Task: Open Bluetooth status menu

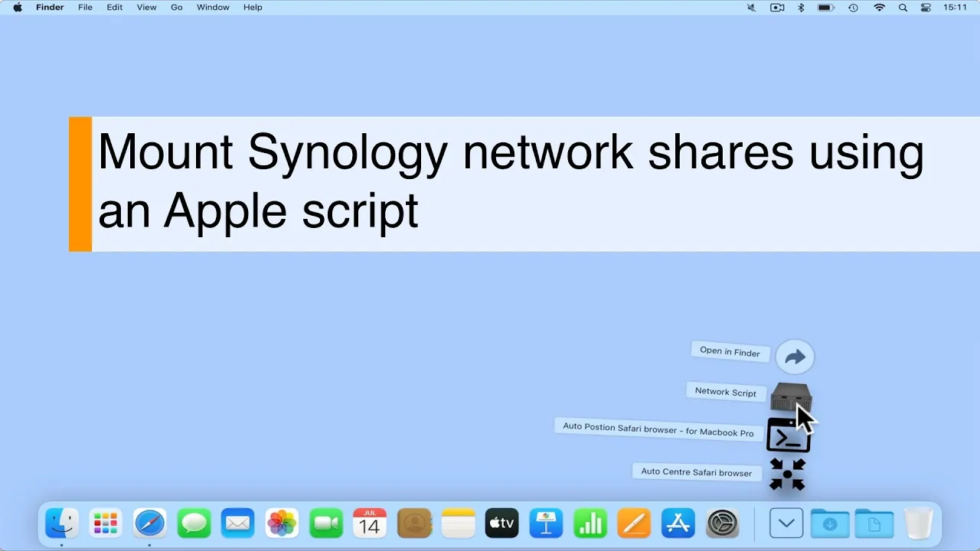Action: (801, 8)
